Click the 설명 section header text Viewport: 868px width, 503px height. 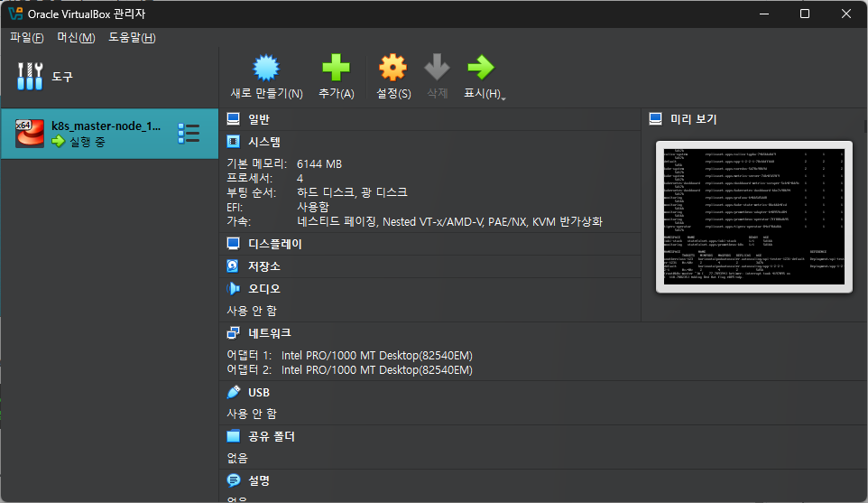(x=259, y=480)
